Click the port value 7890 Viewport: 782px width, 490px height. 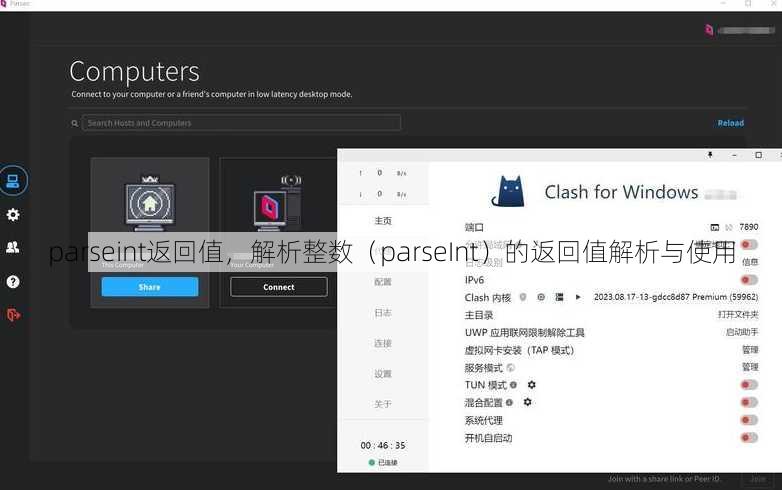749,227
